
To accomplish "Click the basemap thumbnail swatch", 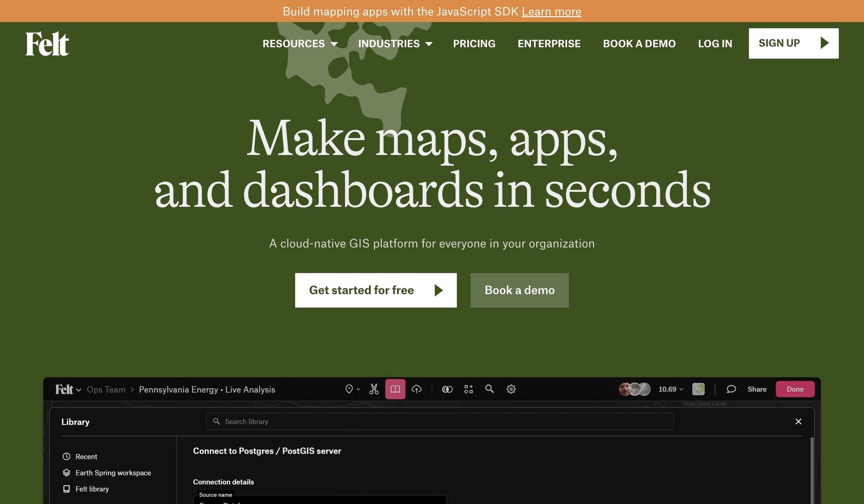I will coord(698,389).
